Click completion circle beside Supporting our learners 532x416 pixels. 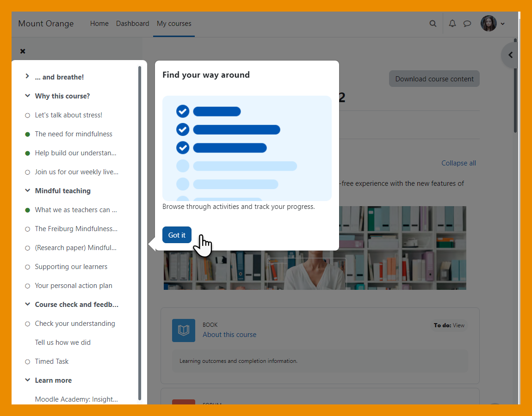pos(27,267)
